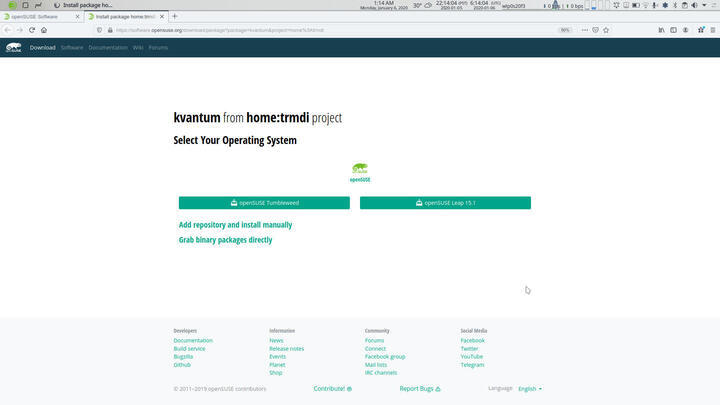Open IRC channels footer link
This screenshot has width=720, height=405.
pos(381,372)
